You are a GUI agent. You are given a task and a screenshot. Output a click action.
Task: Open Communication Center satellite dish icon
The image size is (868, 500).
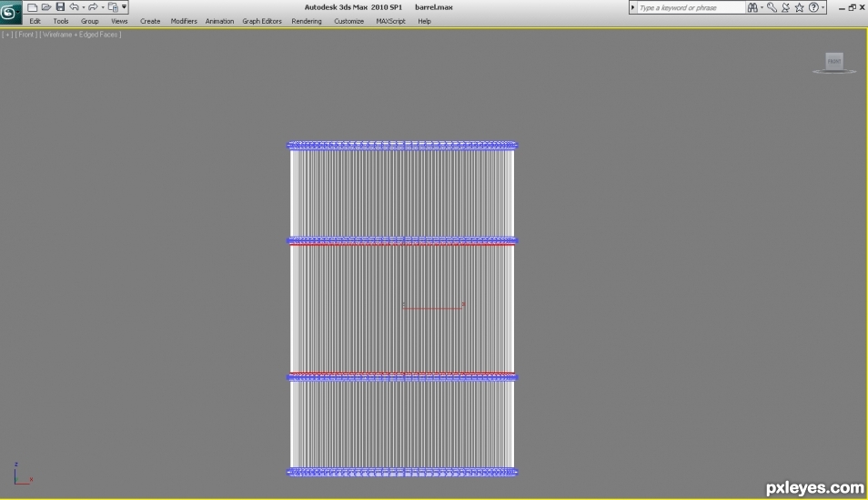click(x=785, y=7)
